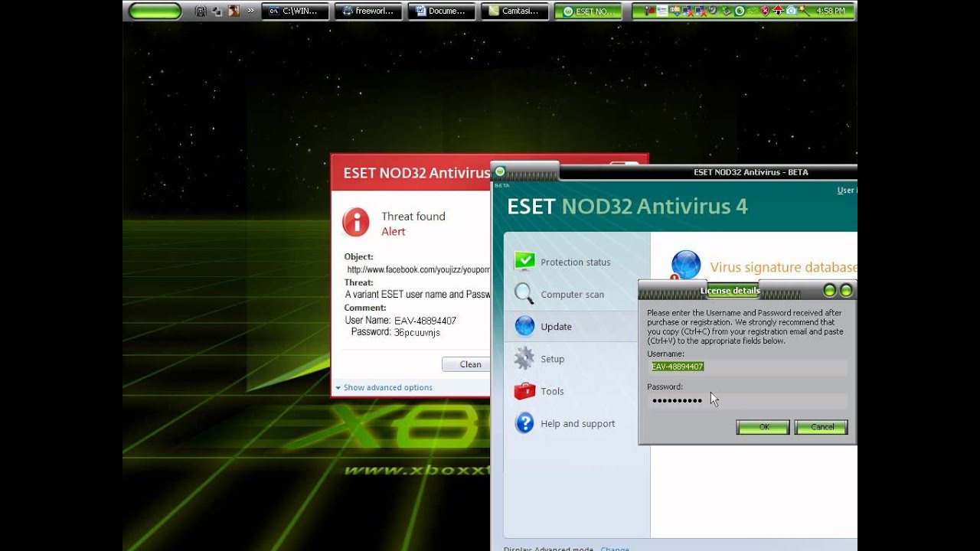Click the 'Virus signature database' heading text
The width and height of the screenshot is (980, 551).
point(783,267)
